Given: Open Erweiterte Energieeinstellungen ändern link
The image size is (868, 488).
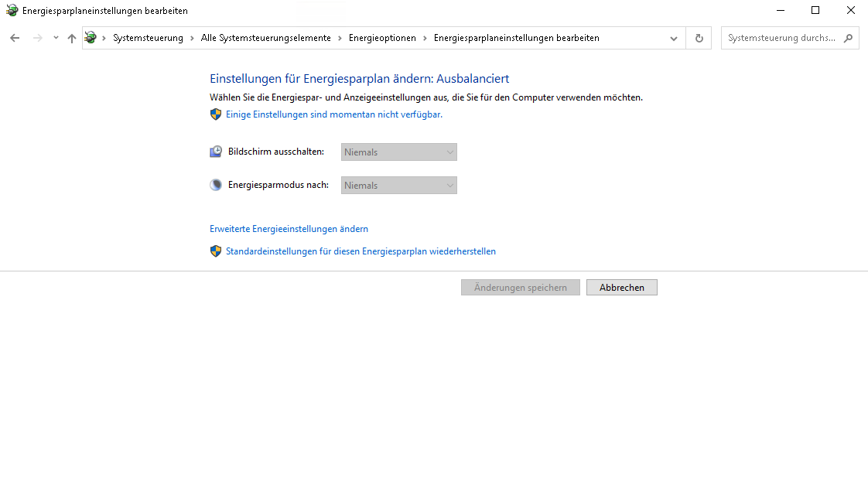Looking at the screenshot, I should pyautogui.click(x=289, y=229).
